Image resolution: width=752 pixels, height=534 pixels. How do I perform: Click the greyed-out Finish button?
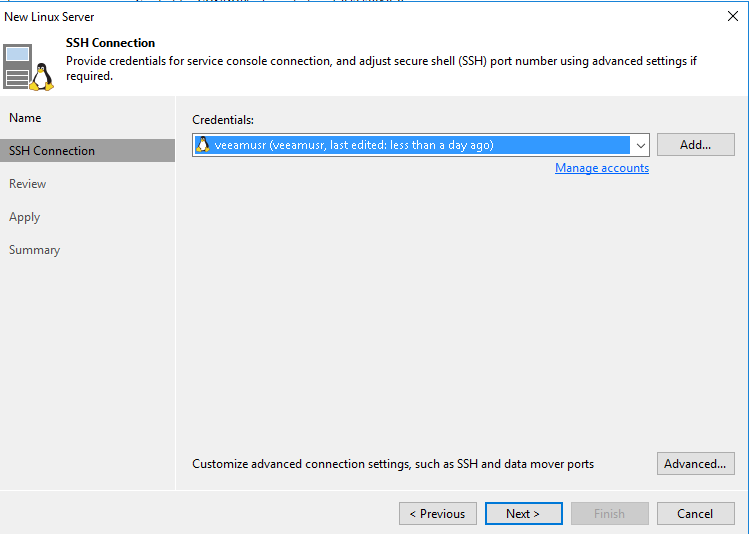click(x=610, y=513)
